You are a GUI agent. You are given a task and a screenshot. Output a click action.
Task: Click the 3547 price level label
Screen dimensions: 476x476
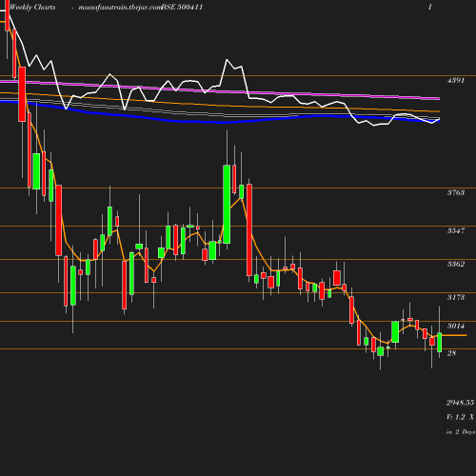click(456, 230)
